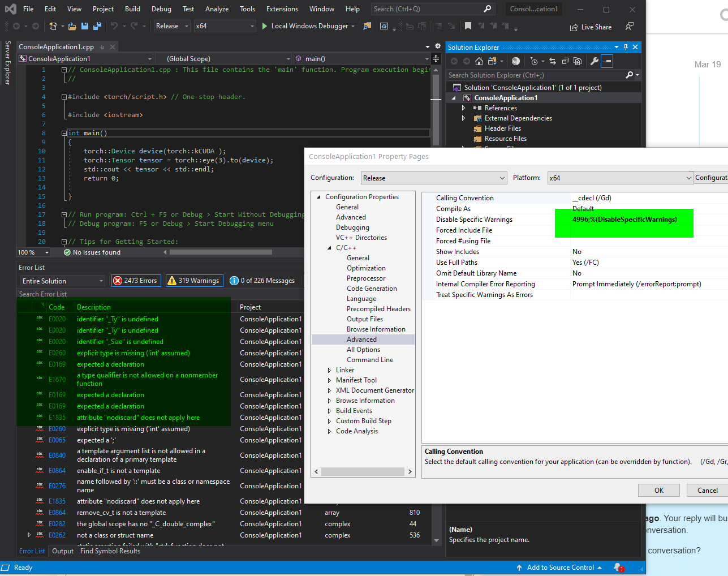The height and width of the screenshot is (576, 728).
Task: Toggle the 2473 Errors filter
Action: point(135,281)
